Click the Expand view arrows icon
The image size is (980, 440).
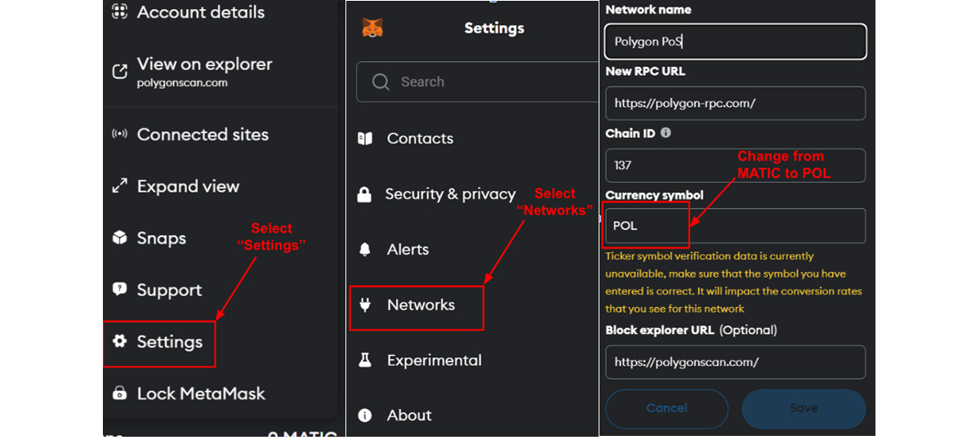coord(120,186)
